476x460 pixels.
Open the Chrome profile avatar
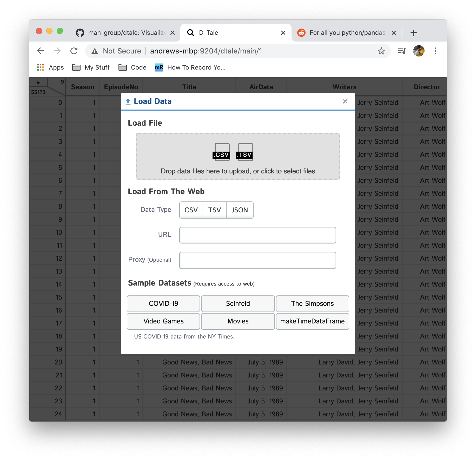(x=419, y=51)
